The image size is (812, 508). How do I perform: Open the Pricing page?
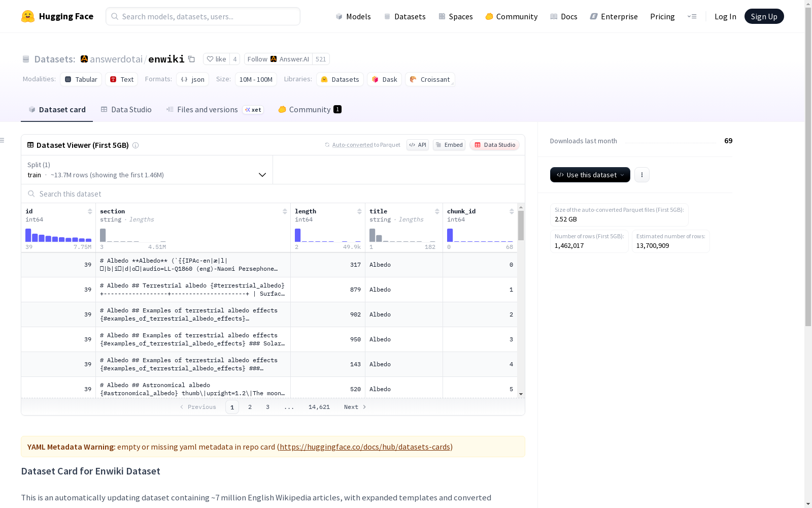[x=662, y=16]
